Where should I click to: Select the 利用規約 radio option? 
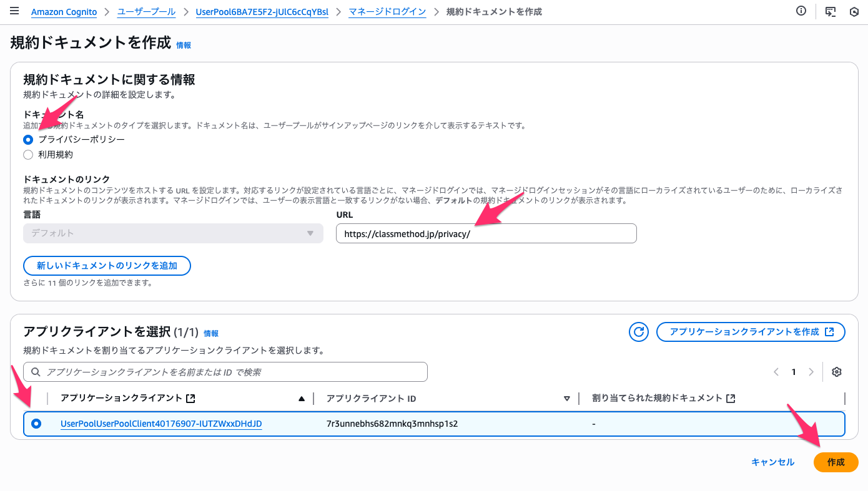[x=28, y=155]
